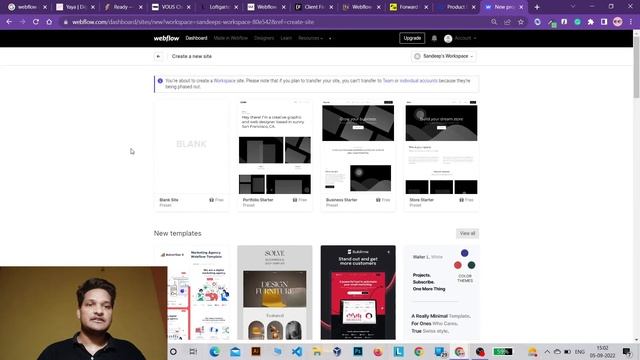Follow the individual accounts link
Screen dimensions: 640x360
tap(418, 81)
